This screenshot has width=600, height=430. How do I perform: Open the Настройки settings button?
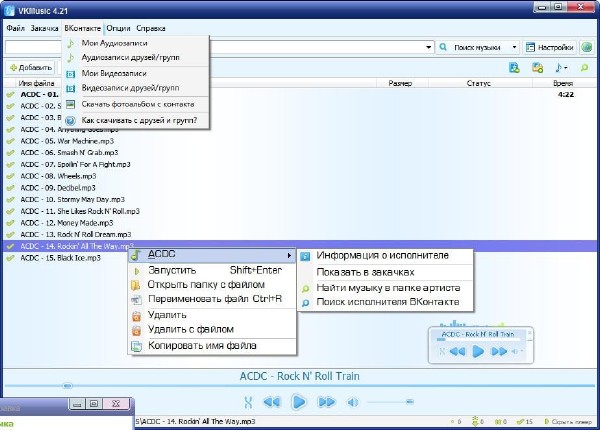(550, 47)
